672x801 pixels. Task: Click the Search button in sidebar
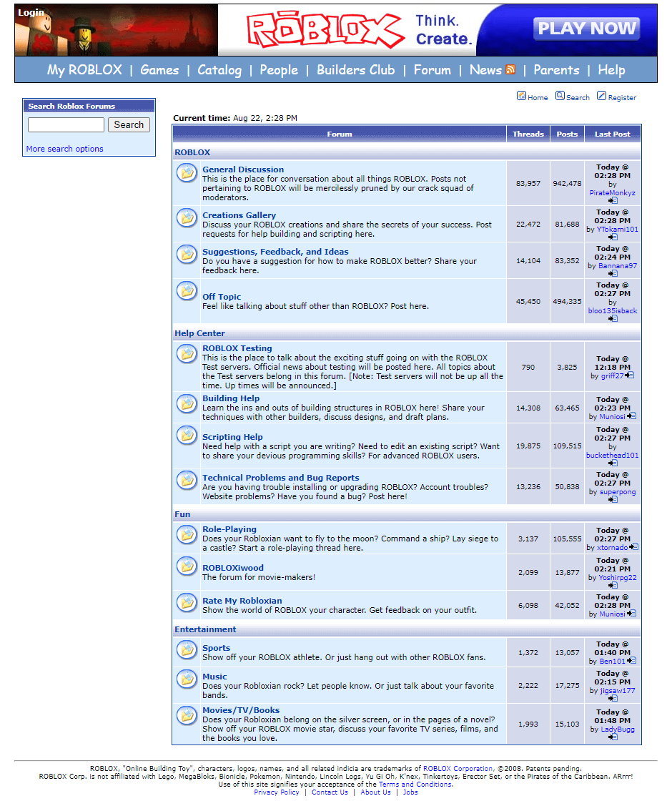(x=129, y=124)
